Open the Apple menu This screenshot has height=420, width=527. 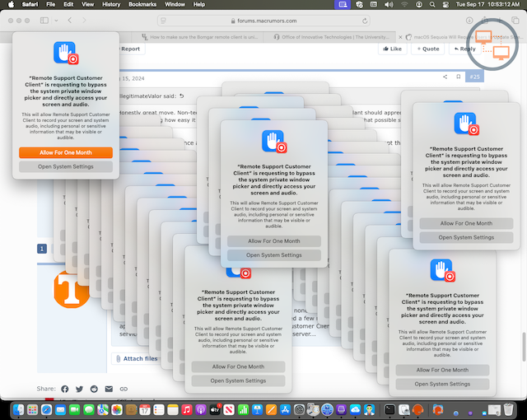[x=11, y=4]
